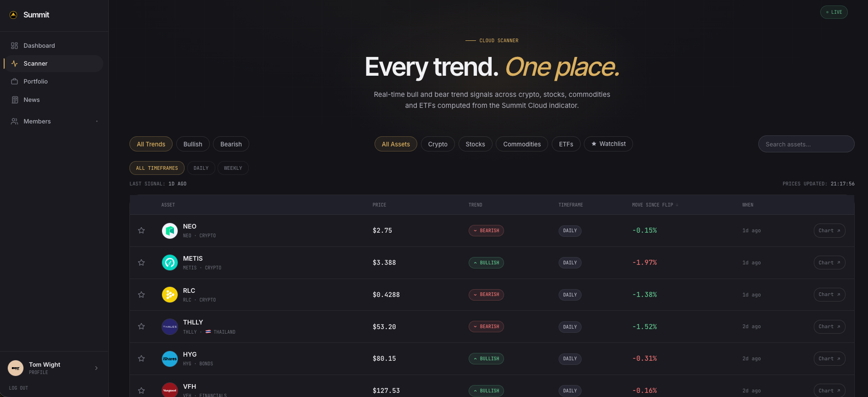Viewport: 868px width, 397px height.
Task: Focus the Search assets field
Action: [x=806, y=144]
